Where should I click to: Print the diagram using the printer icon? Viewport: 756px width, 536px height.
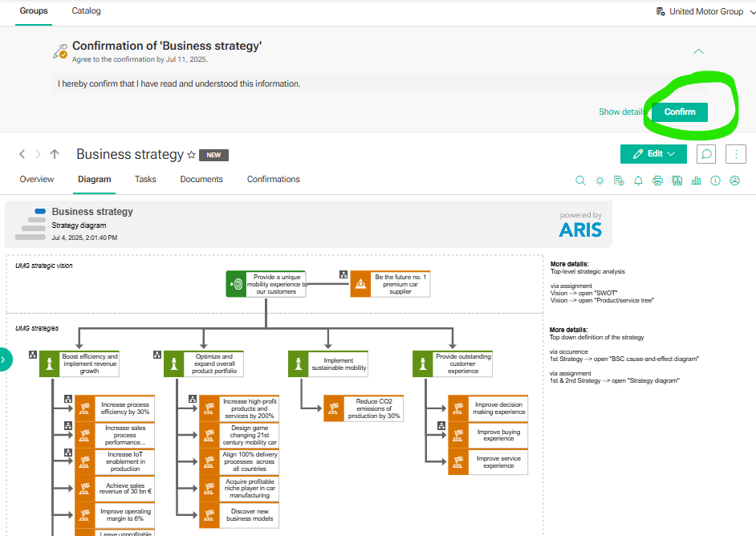(657, 181)
